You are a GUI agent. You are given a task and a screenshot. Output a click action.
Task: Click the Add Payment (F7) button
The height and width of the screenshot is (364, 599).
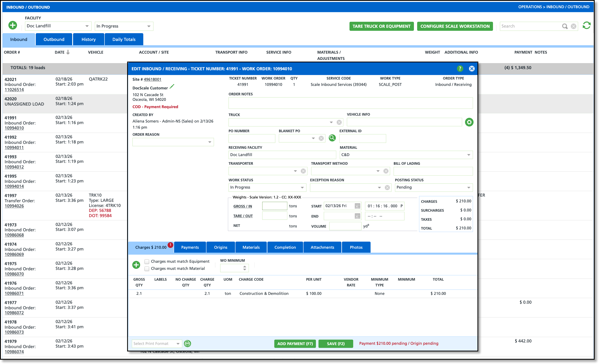[295, 343]
